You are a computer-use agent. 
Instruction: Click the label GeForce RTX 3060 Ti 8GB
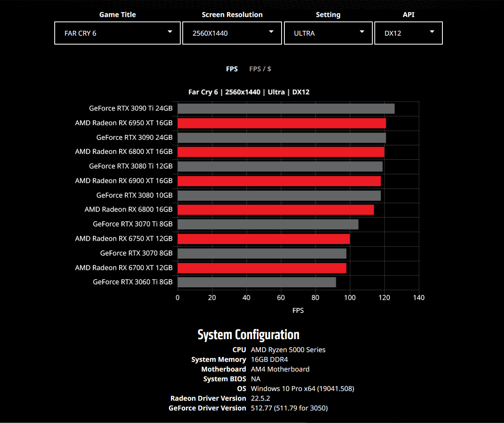pos(133,282)
